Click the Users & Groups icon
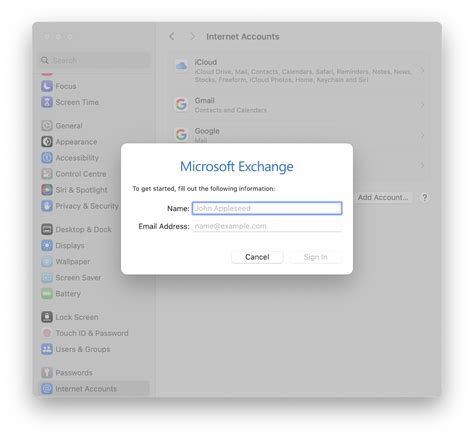 click(x=47, y=349)
